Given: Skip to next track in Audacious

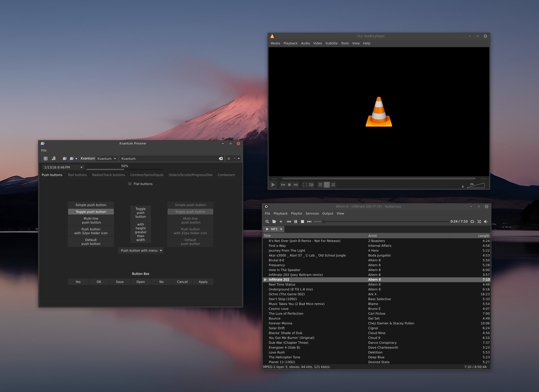Looking at the screenshot, I should point(309,222).
